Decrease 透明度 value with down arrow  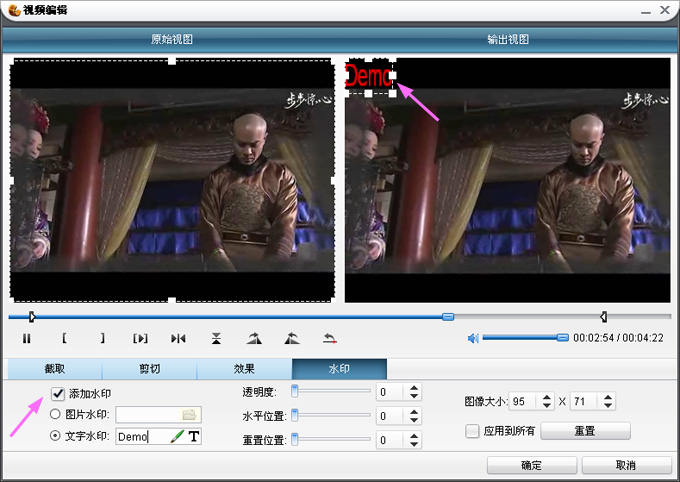pyautogui.click(x=414, y=396)
